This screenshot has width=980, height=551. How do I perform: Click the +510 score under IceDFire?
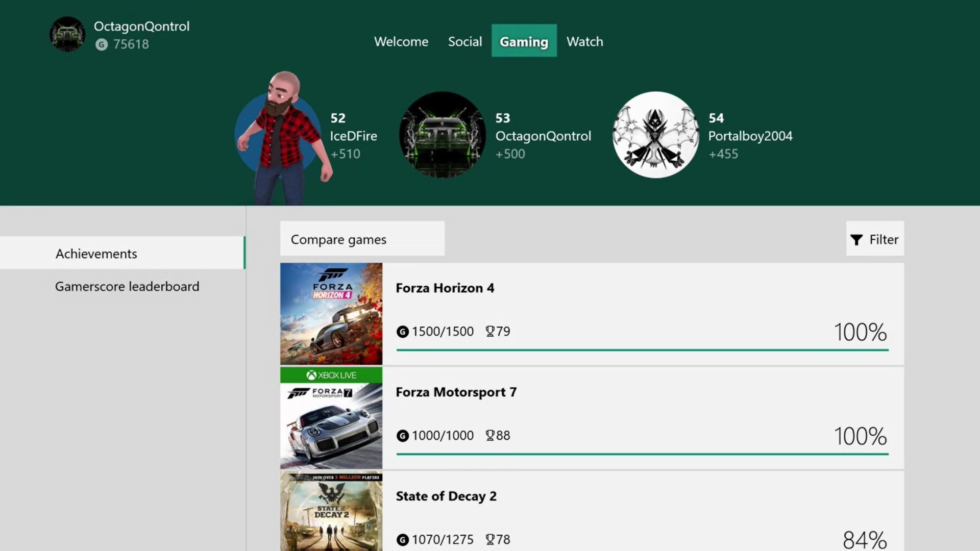(345, 154)
